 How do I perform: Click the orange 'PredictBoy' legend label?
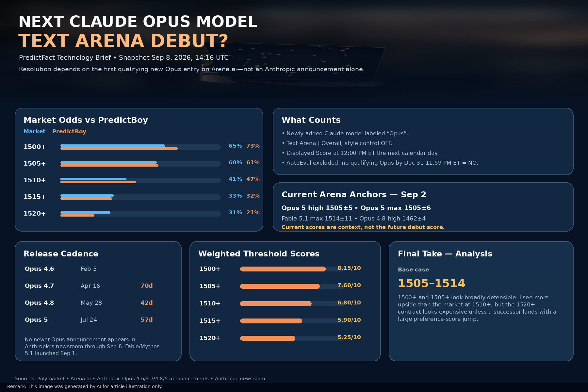69,131
